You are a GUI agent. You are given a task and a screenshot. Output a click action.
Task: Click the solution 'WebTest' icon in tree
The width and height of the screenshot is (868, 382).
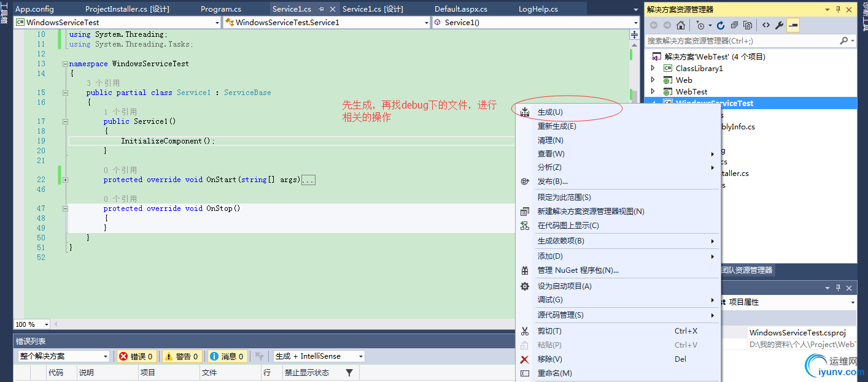[x=657, y=57]
